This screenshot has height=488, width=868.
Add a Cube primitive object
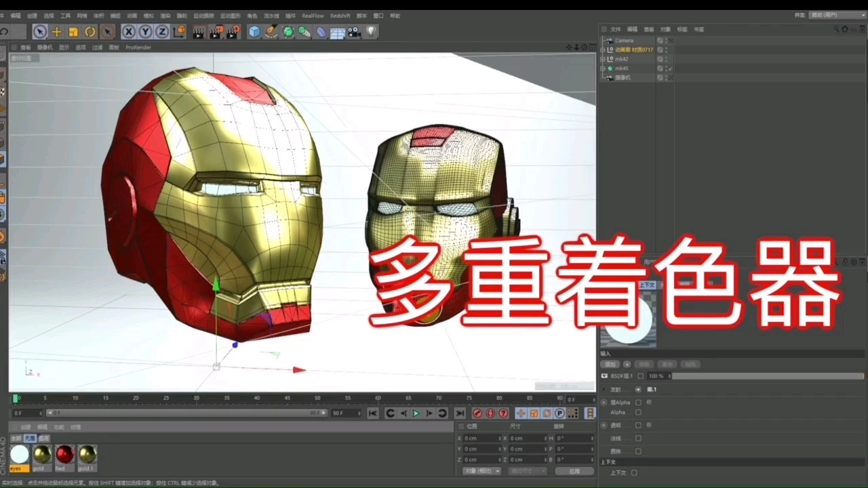click(254, 32)
